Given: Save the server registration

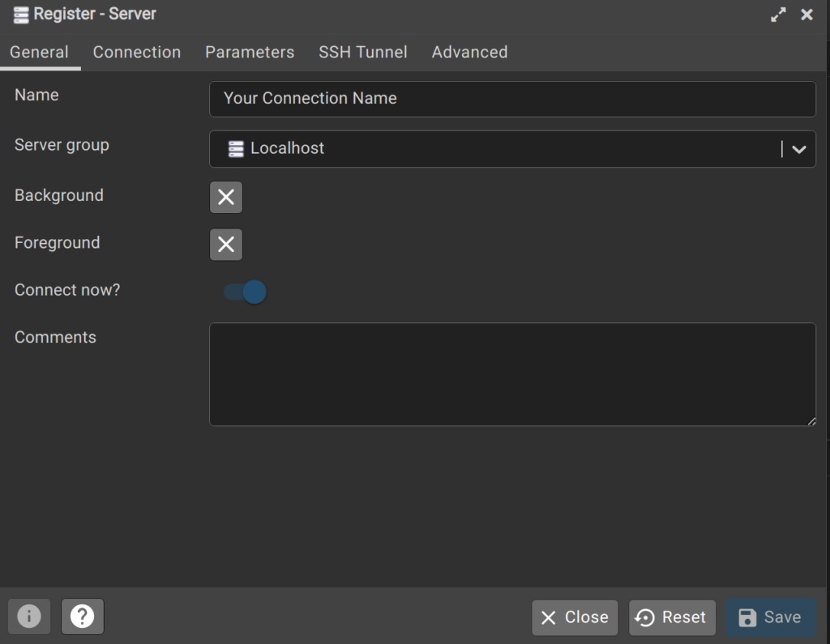Looking at the screenshot, I should [771, 617].
